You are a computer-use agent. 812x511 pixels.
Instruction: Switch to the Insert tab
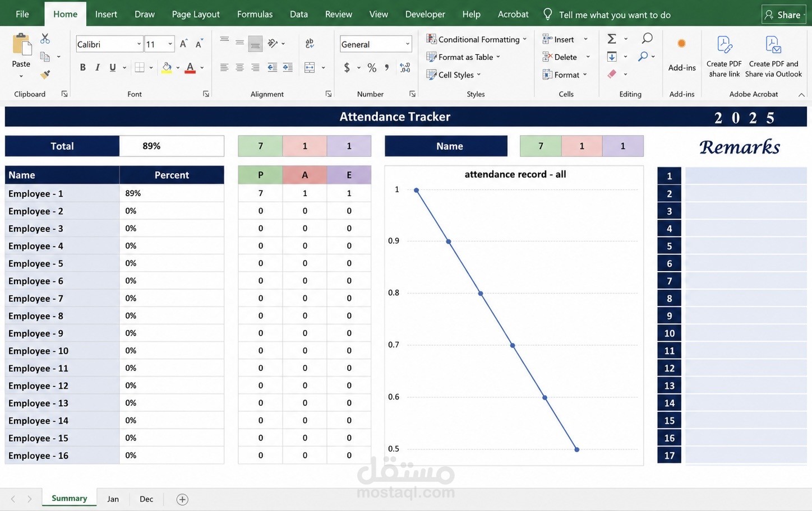click(x=106, y=14)
